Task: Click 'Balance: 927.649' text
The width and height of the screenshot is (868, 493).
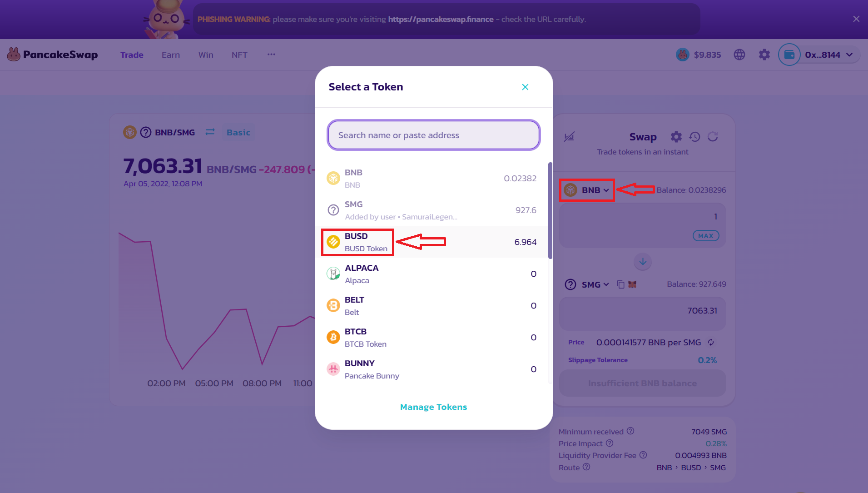Action: coord(696,284)
